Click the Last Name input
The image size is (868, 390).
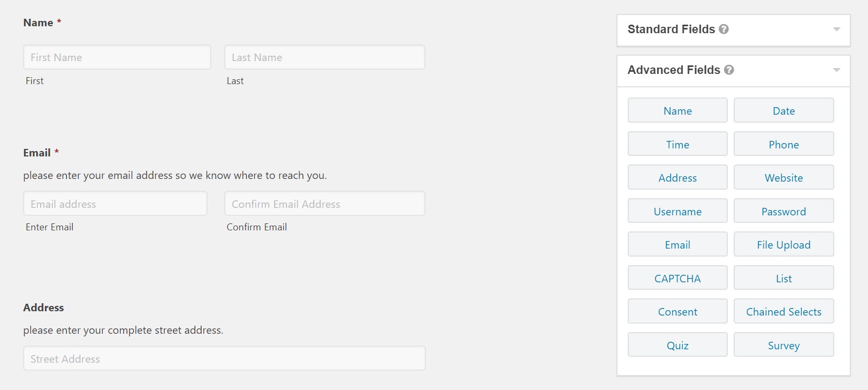(x=325, y=57)
